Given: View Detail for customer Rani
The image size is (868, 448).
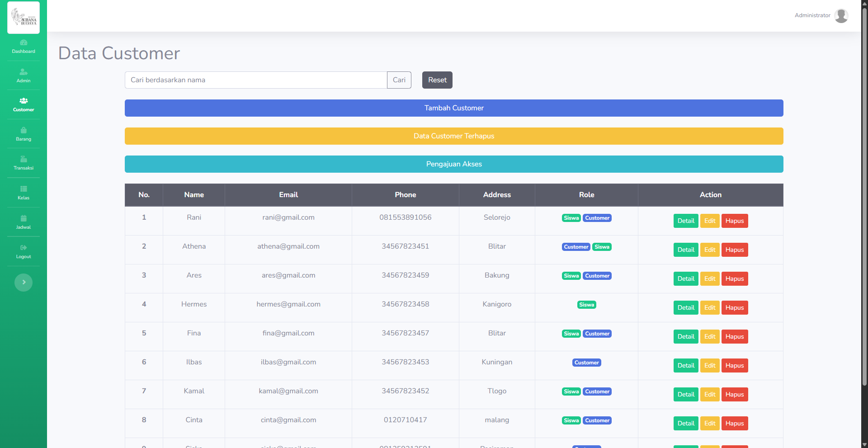Looking at the screenshot, I should pyautogui.click(x=685, y=221).
